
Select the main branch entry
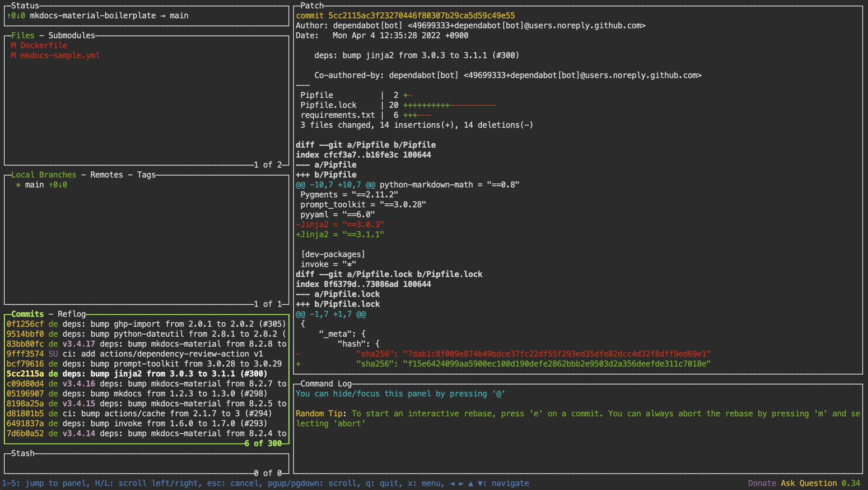[35, 185]
